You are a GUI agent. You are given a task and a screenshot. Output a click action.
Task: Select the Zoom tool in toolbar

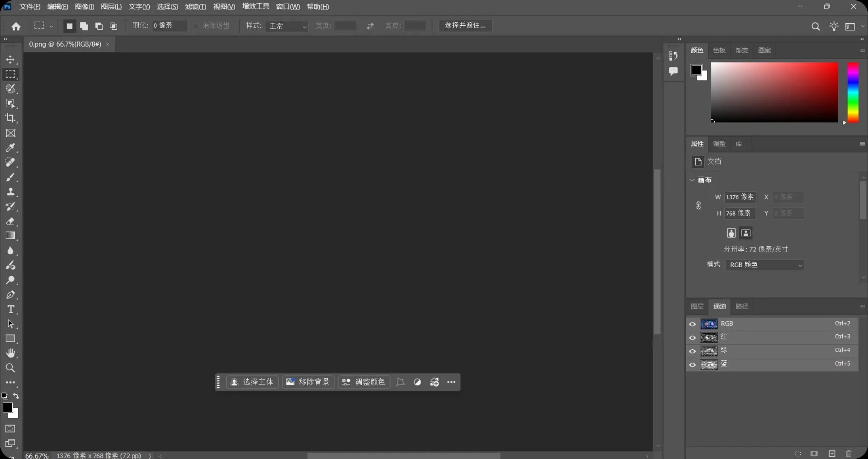pyautogui.click(x=10, y=368)
